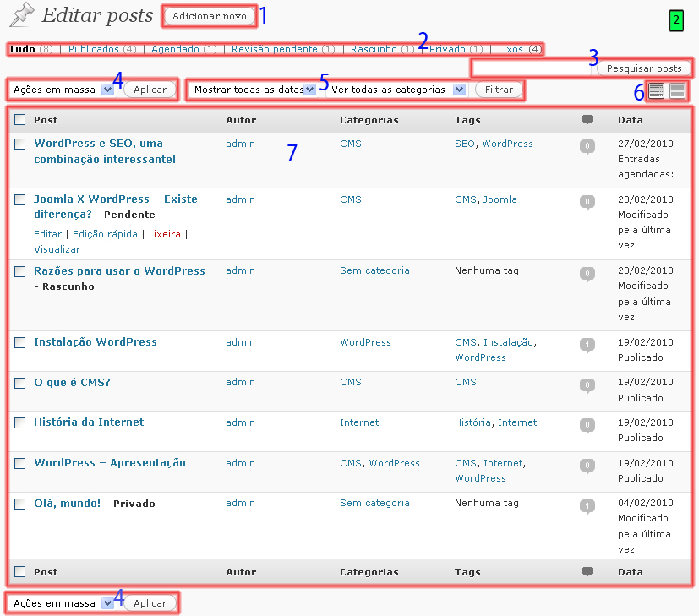Click the Filtrar button
699x616 pixels.
pos(499,90)
